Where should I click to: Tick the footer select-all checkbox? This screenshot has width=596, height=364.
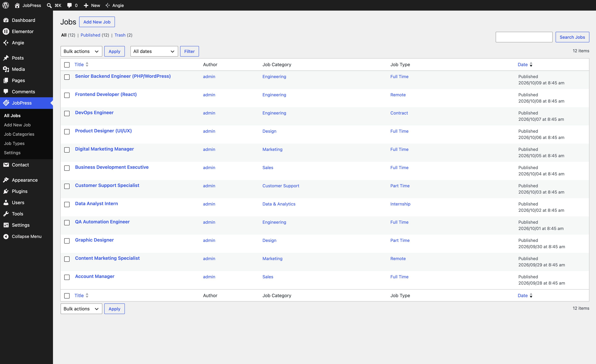click(x=67, y=296)
